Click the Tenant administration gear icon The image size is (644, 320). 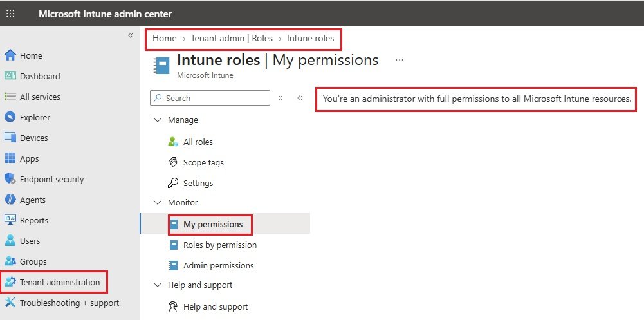[x=10, y=282]
